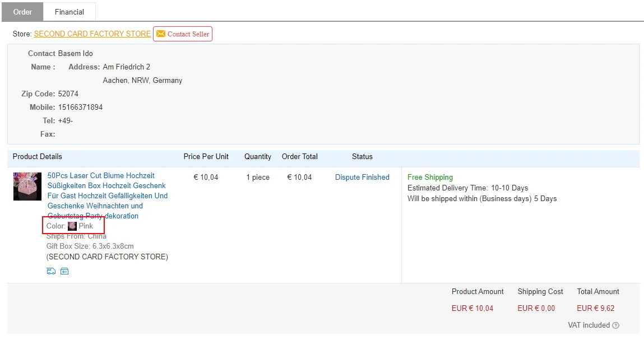
Task: Select the Shipping Cost EUR € 0,00 value
Action: point(536,308)
